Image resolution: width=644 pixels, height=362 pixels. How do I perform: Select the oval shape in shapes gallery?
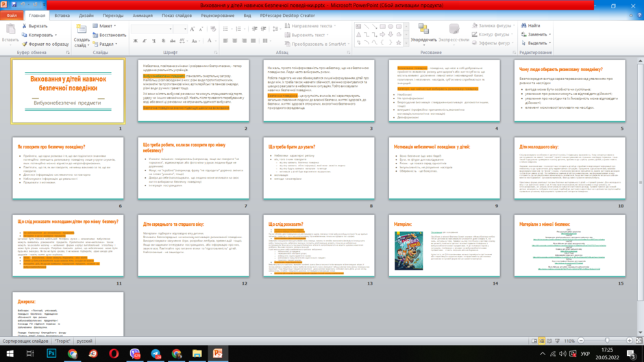tap(391, 26)
